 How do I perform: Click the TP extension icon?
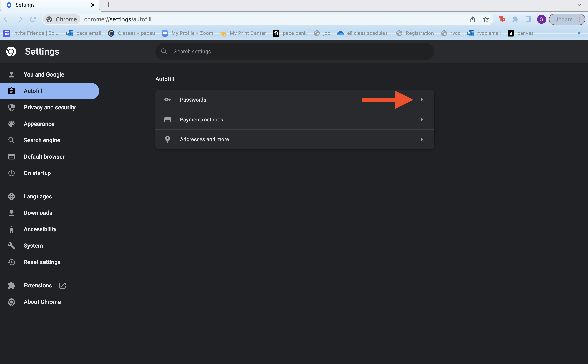pyautogui.click(x=502, y=19)
